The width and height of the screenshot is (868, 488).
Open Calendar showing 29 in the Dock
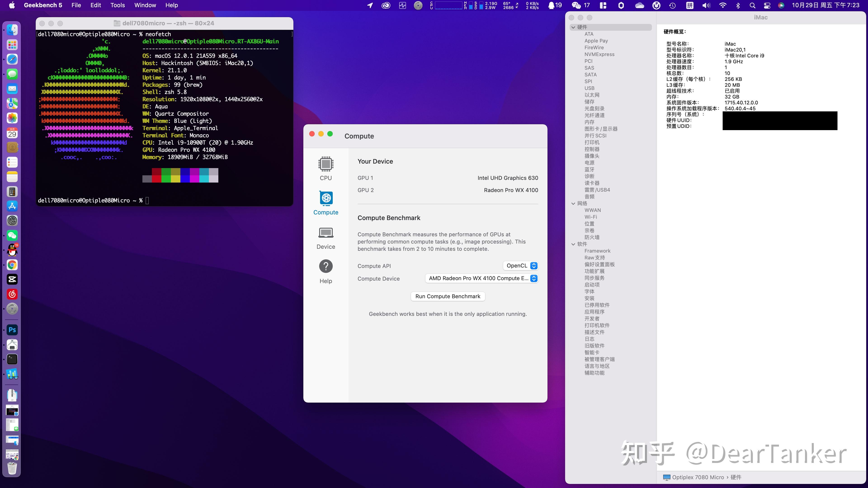[12, 133]
